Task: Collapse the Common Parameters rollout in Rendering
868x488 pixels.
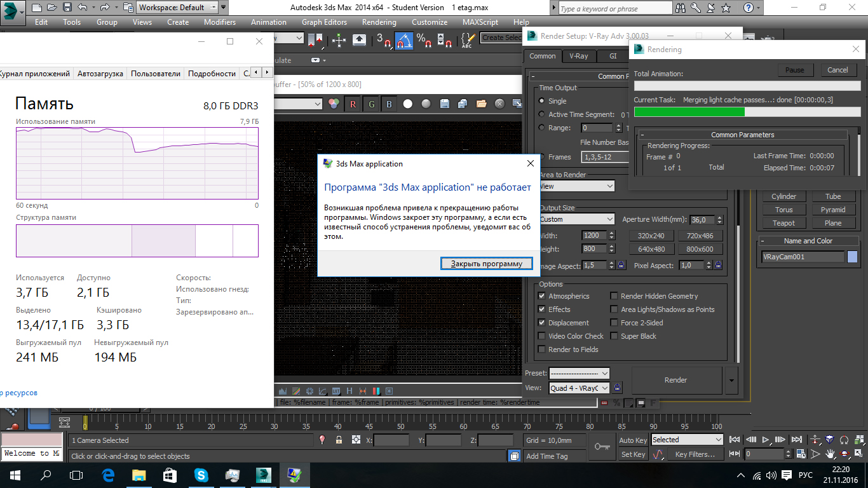Action: pos(743,135)
